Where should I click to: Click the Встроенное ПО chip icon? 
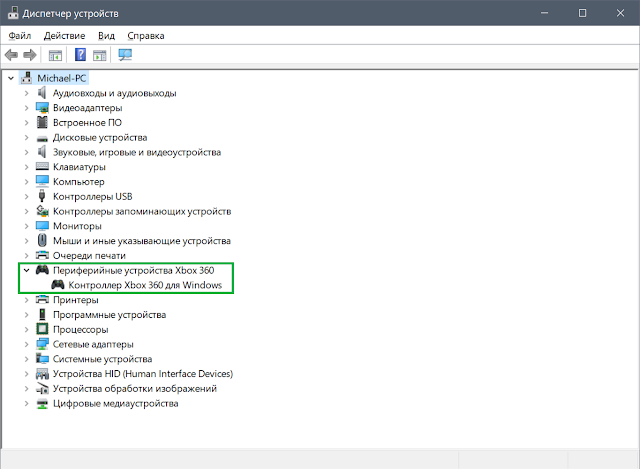point(42,122)
